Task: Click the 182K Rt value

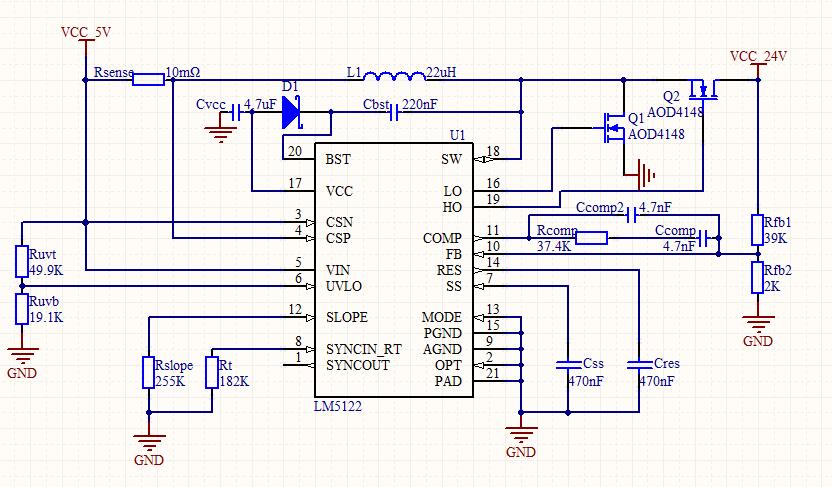Action: tap(234, 381)
